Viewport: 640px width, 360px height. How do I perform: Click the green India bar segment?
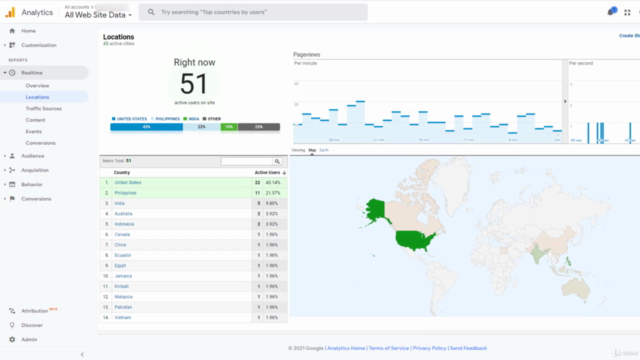pyautogui.click(x=229, y=127)
